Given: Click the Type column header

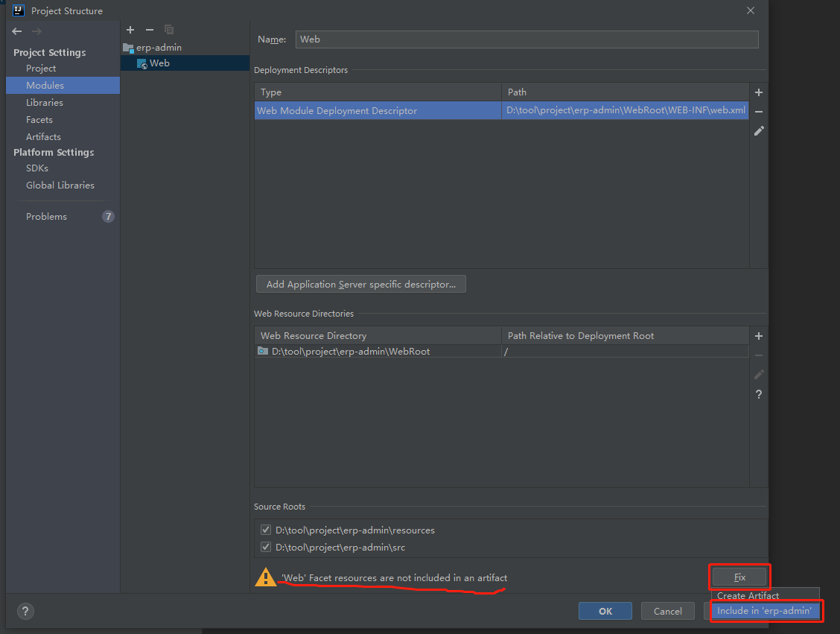Looking at the screenshot, I should point(378,92).
